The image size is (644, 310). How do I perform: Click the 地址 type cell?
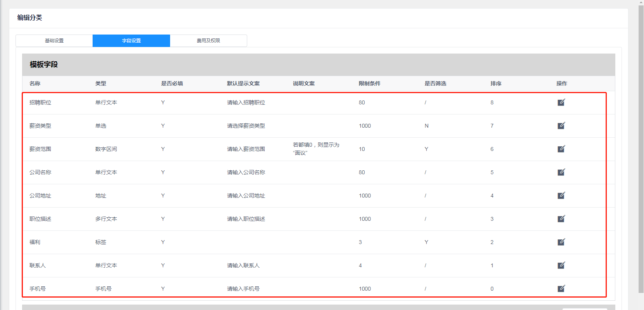pyautogui.click(x=101, y=196)
